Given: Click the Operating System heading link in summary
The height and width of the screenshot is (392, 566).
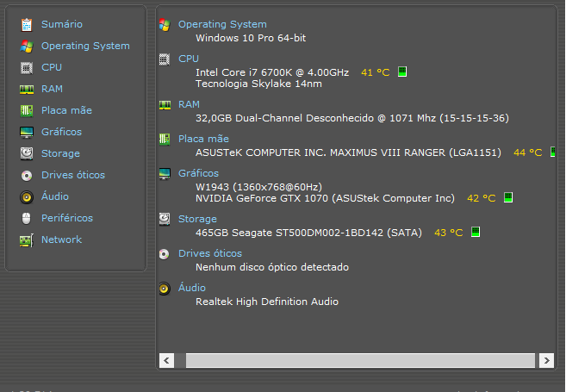Looking at the screenshot, I should (222, 24).
